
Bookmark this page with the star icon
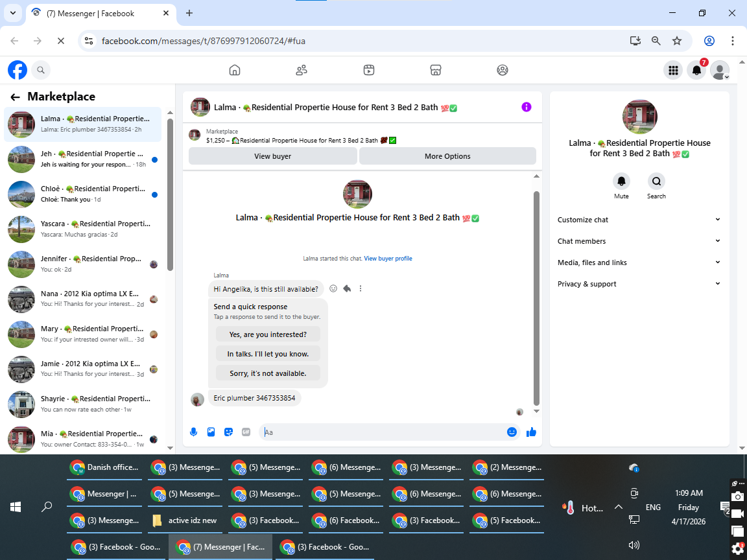tap(677, 41)
